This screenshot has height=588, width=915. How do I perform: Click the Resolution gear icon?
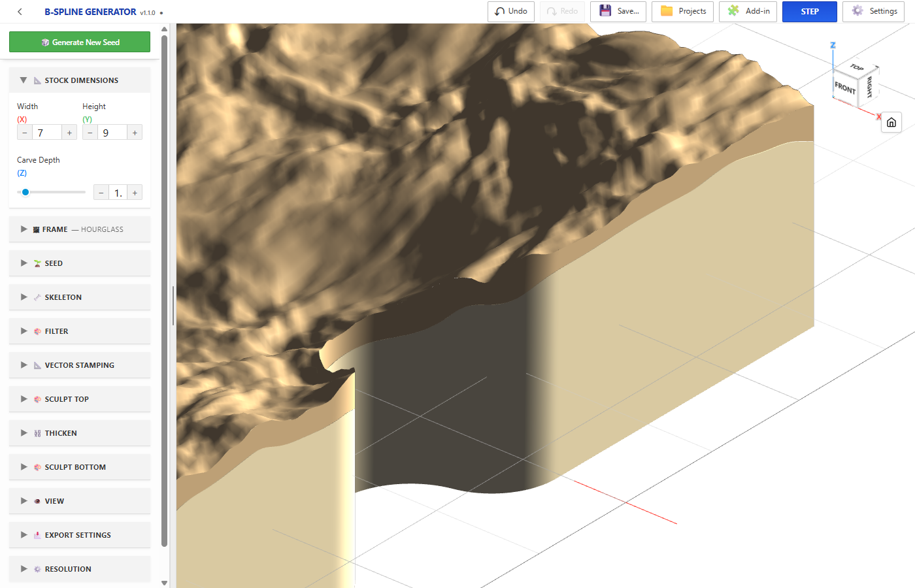pos(37,569)
